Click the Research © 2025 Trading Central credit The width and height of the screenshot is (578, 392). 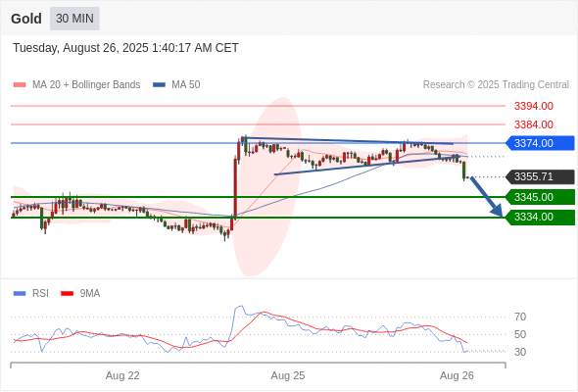click(496, 85)
